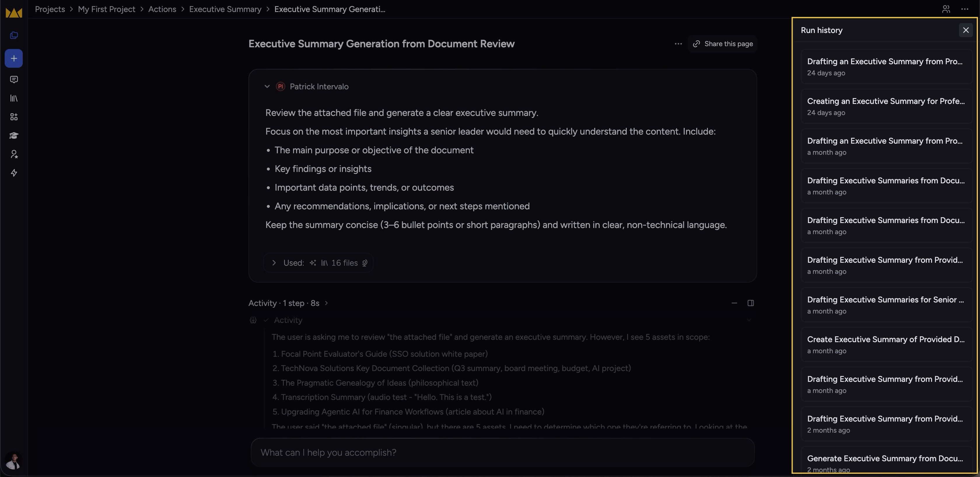Image resolution: width=980 pixels, height=477 pixels.
Task: Click Share this page button
Action: coord(722,44)
